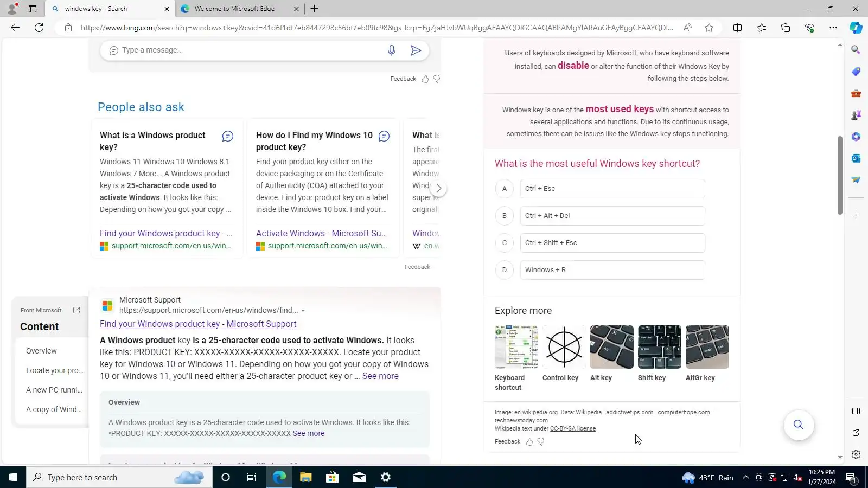The image size is (868, 488).
Task: Open a new browser tab
Action: [314, 9]
